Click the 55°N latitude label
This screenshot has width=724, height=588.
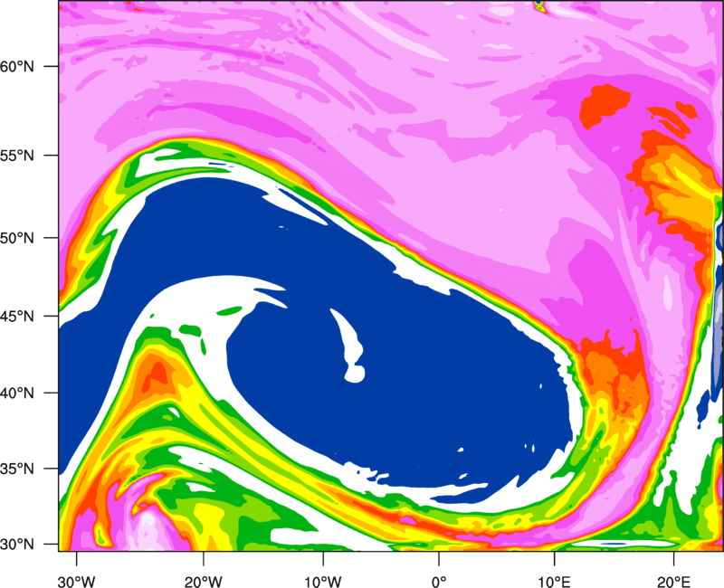click(17, 156)
